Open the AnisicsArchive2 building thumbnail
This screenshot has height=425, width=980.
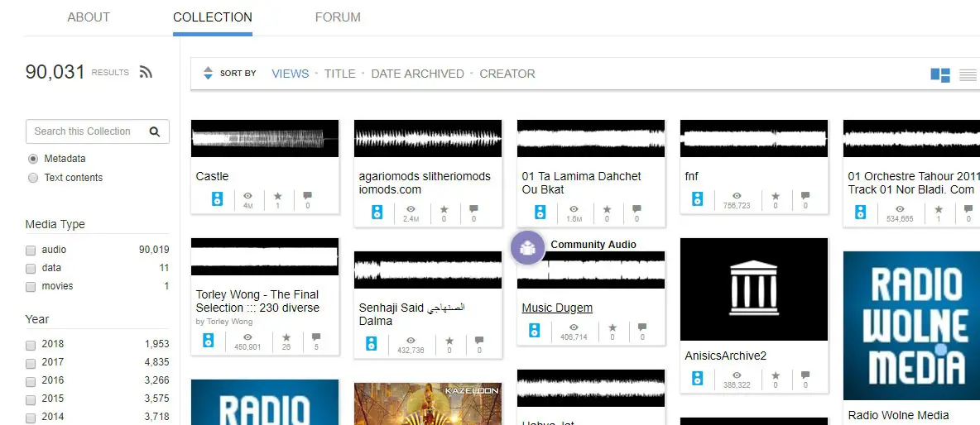click(x=754, y=289)
